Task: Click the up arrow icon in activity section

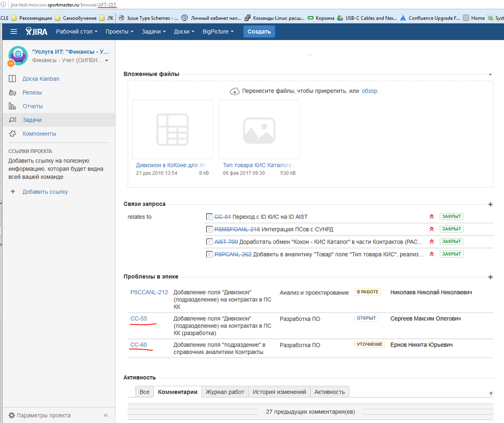Action: [x=491, y=393]
